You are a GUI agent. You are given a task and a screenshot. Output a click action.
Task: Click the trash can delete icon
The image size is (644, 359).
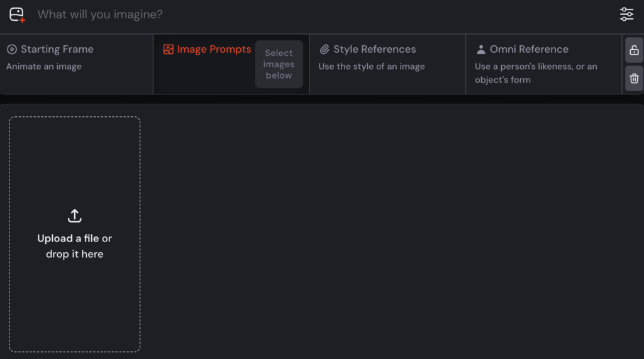[x=634, y=79]
